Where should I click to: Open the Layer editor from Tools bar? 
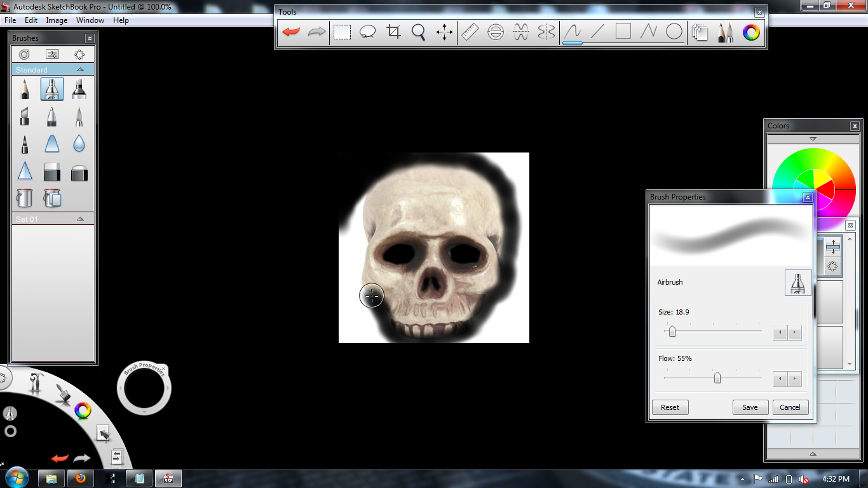pos(700,32)
